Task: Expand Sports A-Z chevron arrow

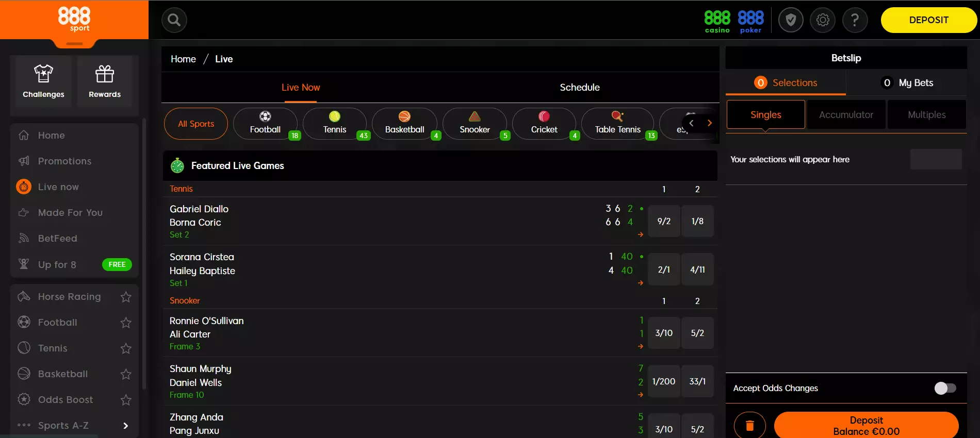Action: (125, 426)
